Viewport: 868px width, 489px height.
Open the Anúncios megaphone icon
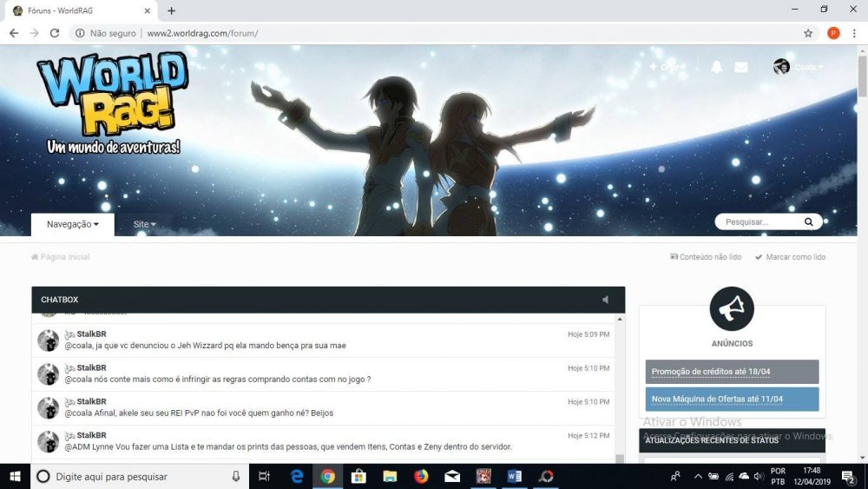point(732,309)
